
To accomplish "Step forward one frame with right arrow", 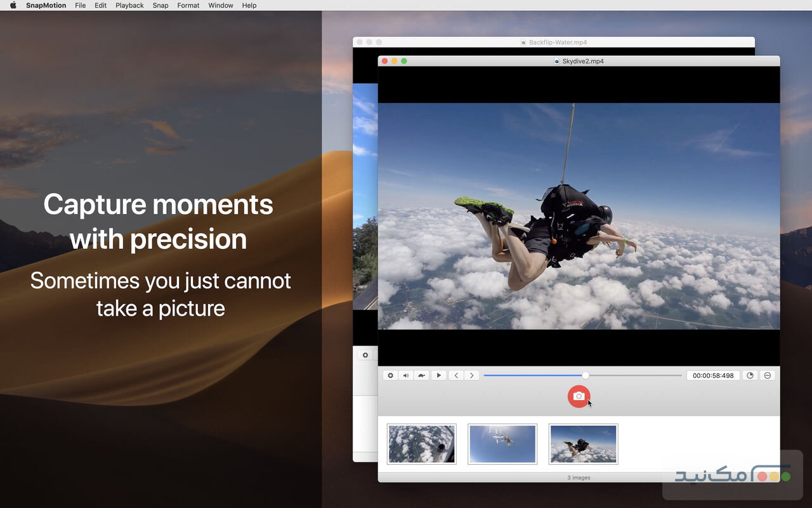I will [471, 375].
